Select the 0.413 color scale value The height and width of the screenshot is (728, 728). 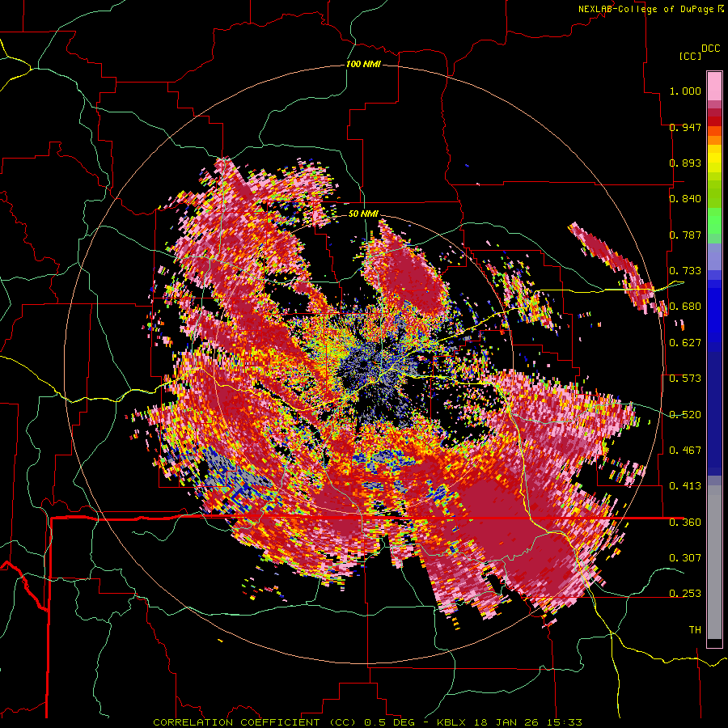pyautogui.click(x=685, y=486)
